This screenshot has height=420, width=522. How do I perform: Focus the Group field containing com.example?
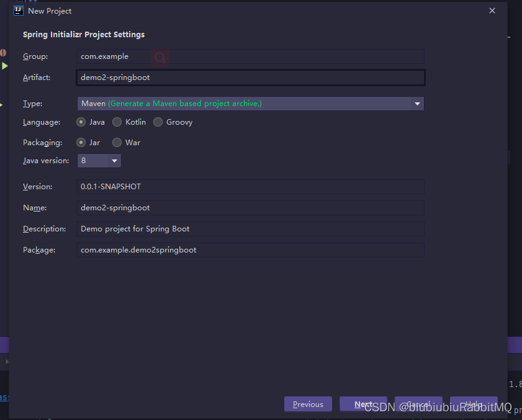(x=250, y=56)
